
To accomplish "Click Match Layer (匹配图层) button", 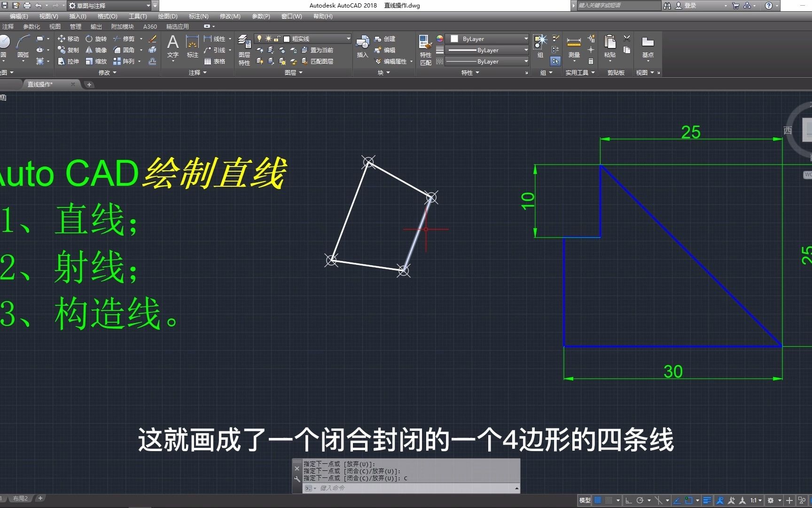I will coord(317,61).
